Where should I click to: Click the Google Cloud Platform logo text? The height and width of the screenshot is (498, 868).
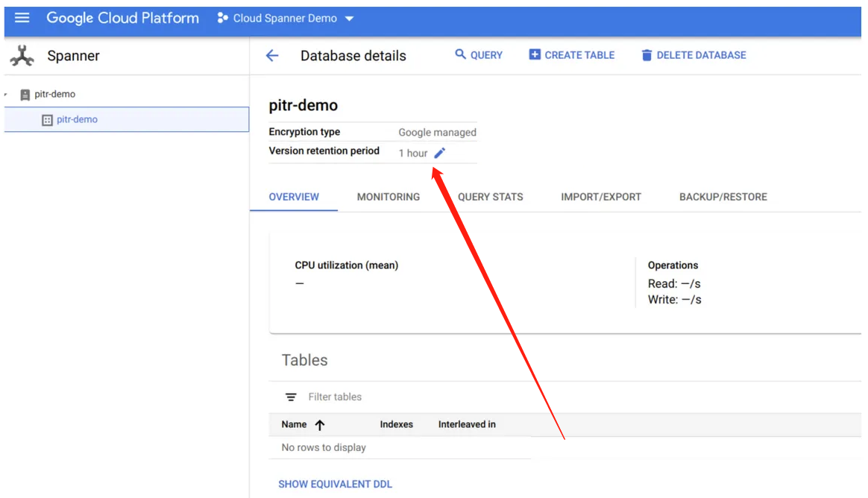click(122, 18)
